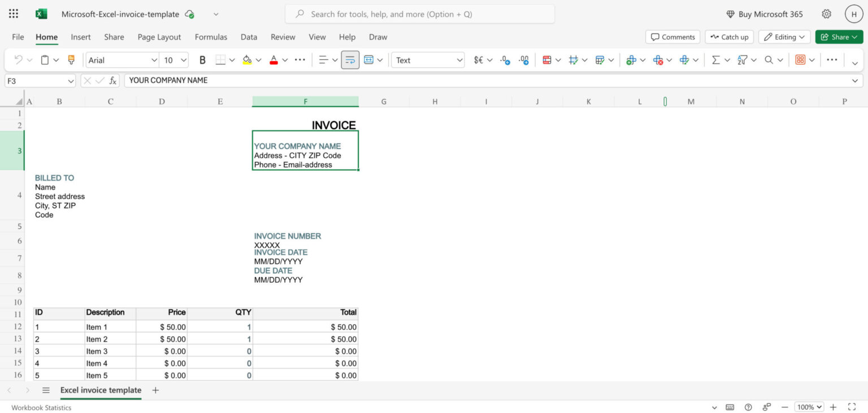Click the Decrease decimal icon
Screen dimensions: 868x413
point(506,59)
